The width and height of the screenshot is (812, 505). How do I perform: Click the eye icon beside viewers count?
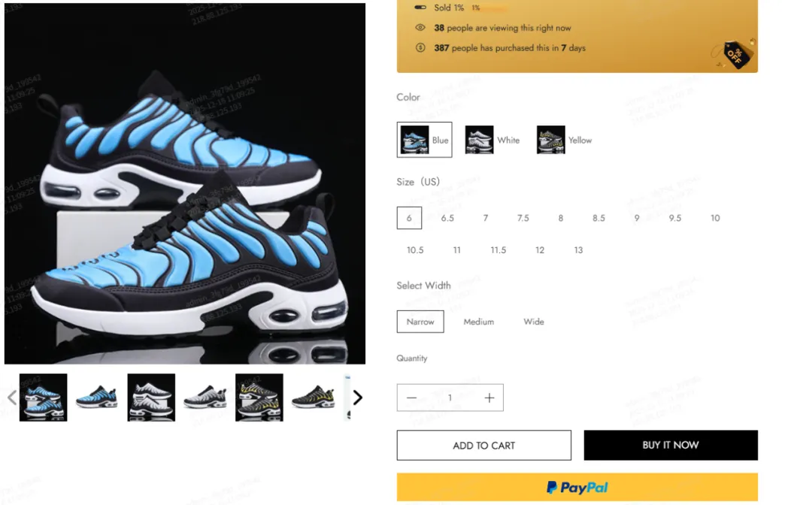click(420, 27)
